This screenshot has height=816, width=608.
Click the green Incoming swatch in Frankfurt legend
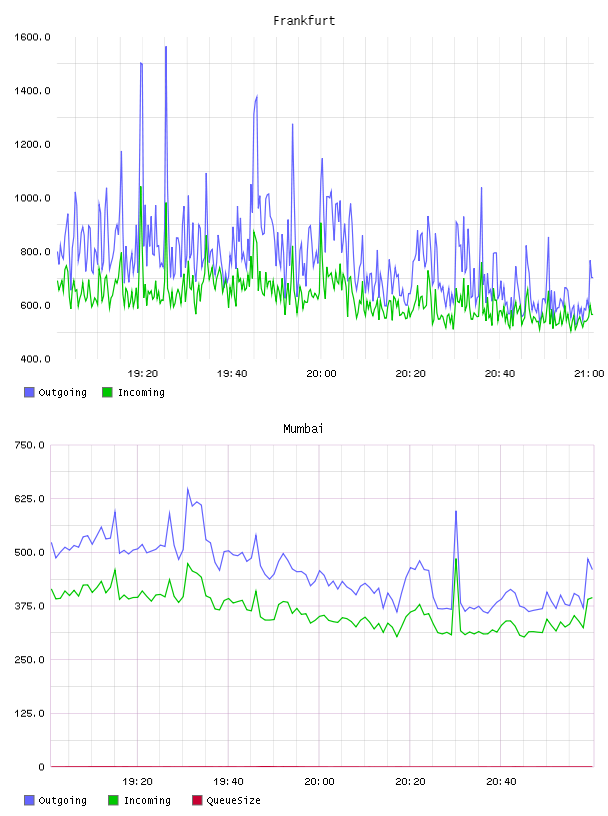107,392
